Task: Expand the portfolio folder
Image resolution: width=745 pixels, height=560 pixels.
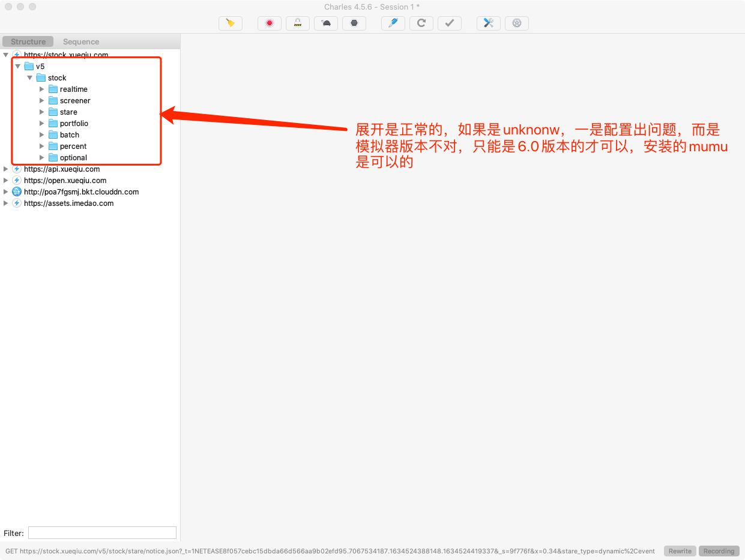Action: 42,123
